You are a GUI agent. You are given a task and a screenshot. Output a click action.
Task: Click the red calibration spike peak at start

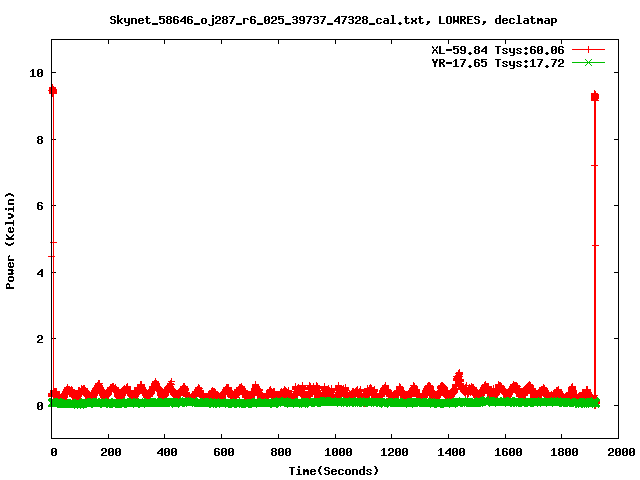tap(53, 90)
